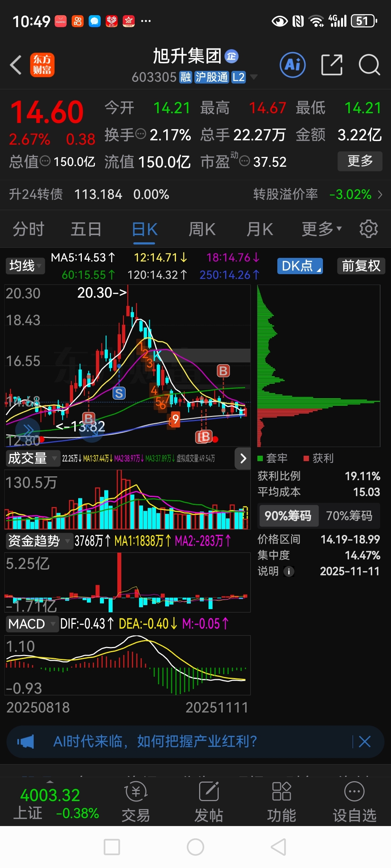Open 更多 period dropdown
The height and width of the screenshot is (868, 391).
point(322,229)
